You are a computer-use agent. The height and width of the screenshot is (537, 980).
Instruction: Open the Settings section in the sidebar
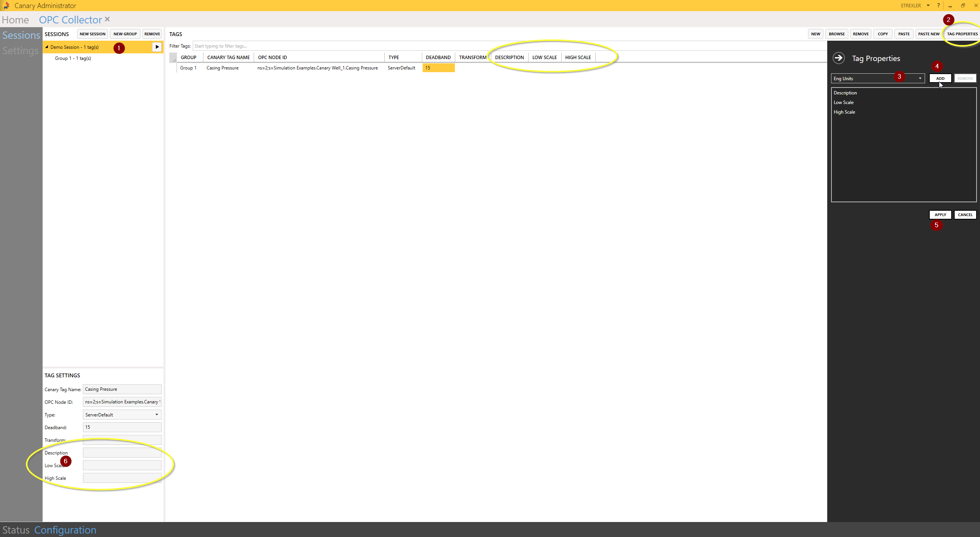(21, 50)
